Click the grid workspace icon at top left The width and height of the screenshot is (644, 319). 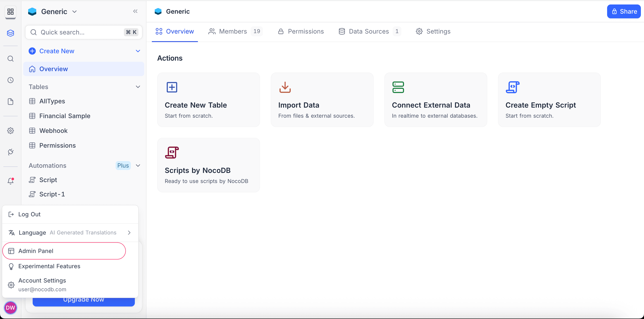coord(11,11)
